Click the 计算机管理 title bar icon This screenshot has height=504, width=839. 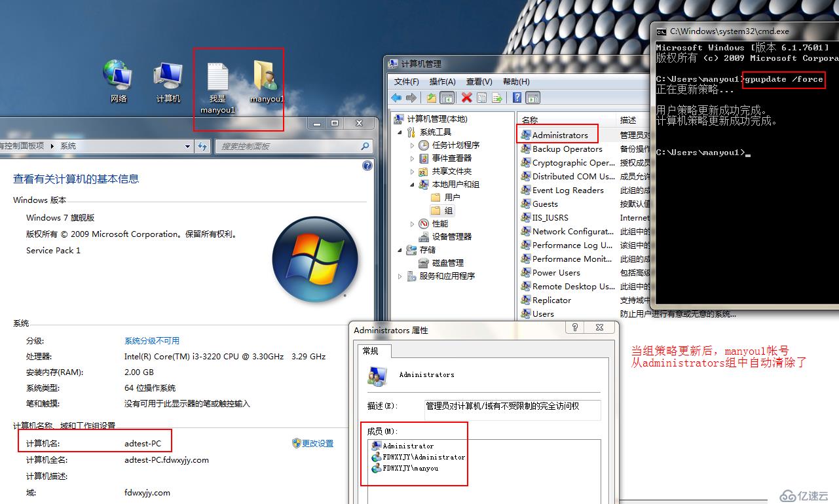(x=393, y=63)
